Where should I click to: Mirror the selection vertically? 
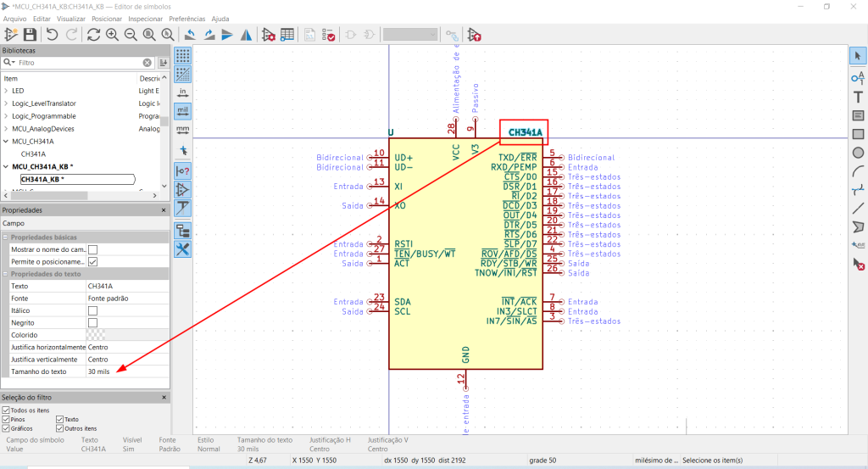point(227,35)
